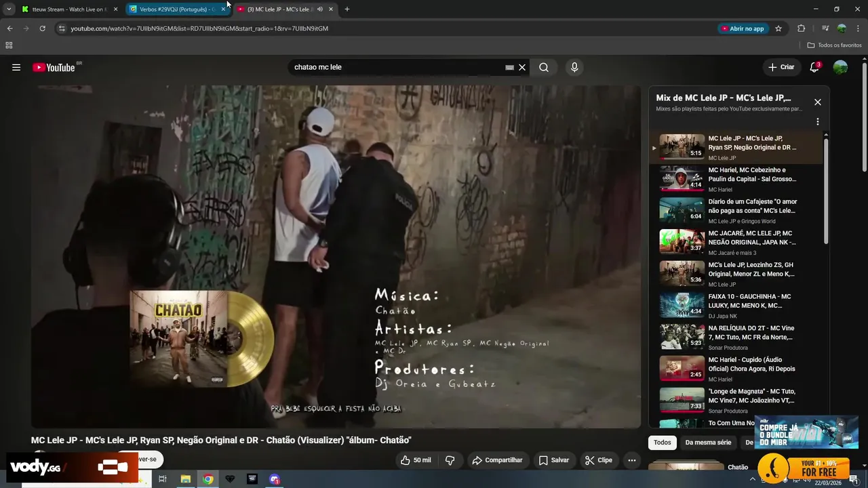Open Chrome apps grid shortcut
868x488 pixels.
coord(9,45)
